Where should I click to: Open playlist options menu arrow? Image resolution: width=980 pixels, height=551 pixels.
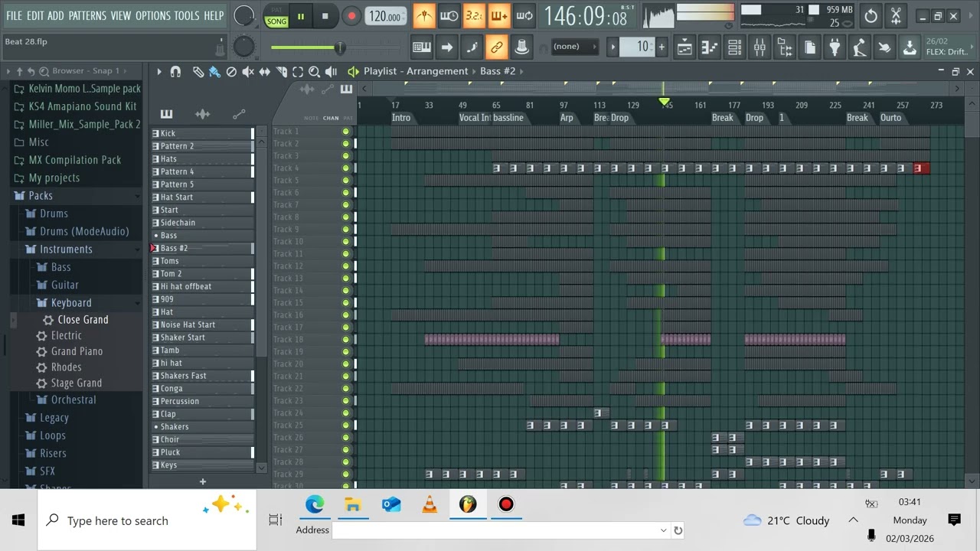(158, 71)
